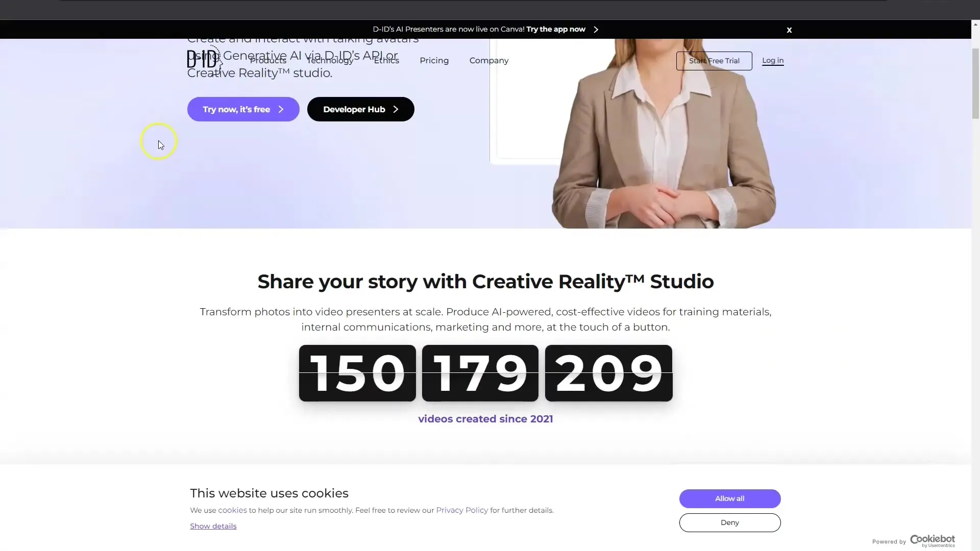This screenshot has width=980, height=551.
Task: Click the Privacy Policy hyperlink
Action: (x=462, y=510)
